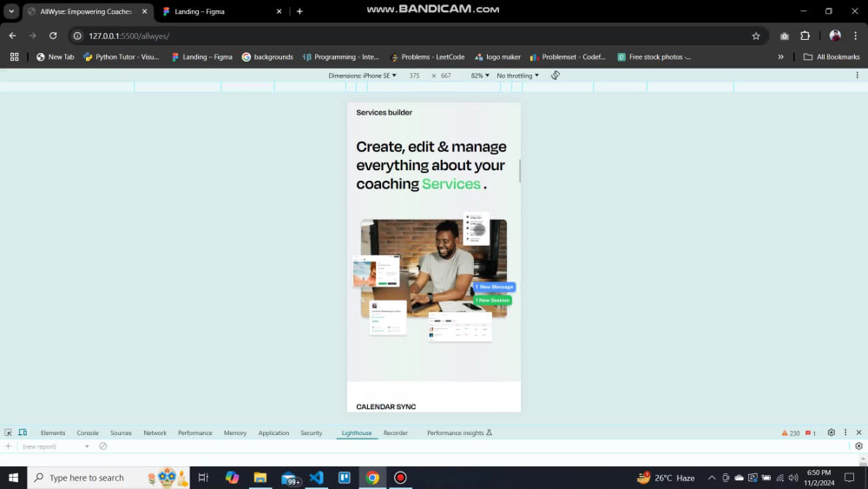Click the browser forward arrow
This screenshot has width=868, height=489.
(x=33, y=36)
